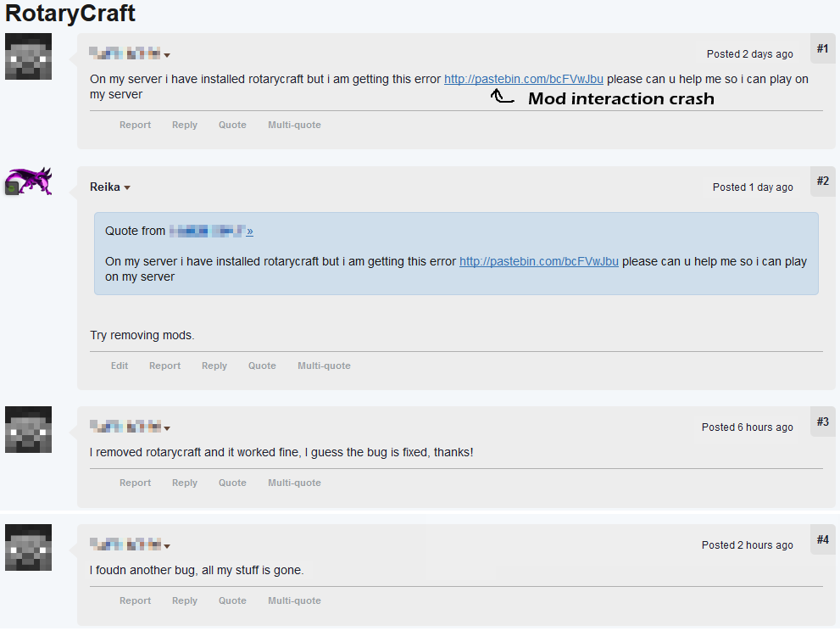Click Reply on post #3
Screen dimensions: 840x631
click(x=185, y=483)
